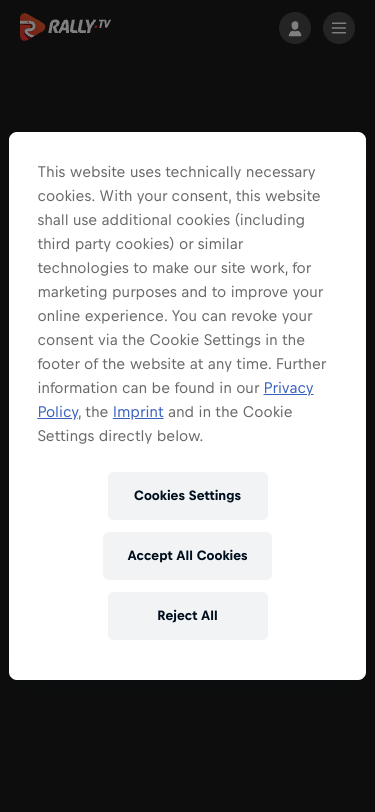Open the hamburger menu icon
Image resolution: width=375 pixels, height=812 pixels.
pyautogui.click(x=339, y=28)
